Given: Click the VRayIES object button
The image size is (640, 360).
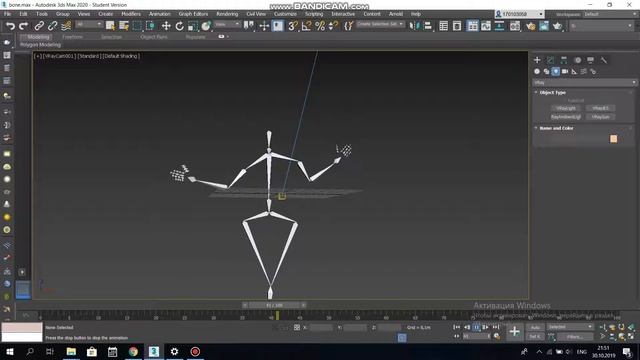Looking at the screenshot, I should pos(600,108).
